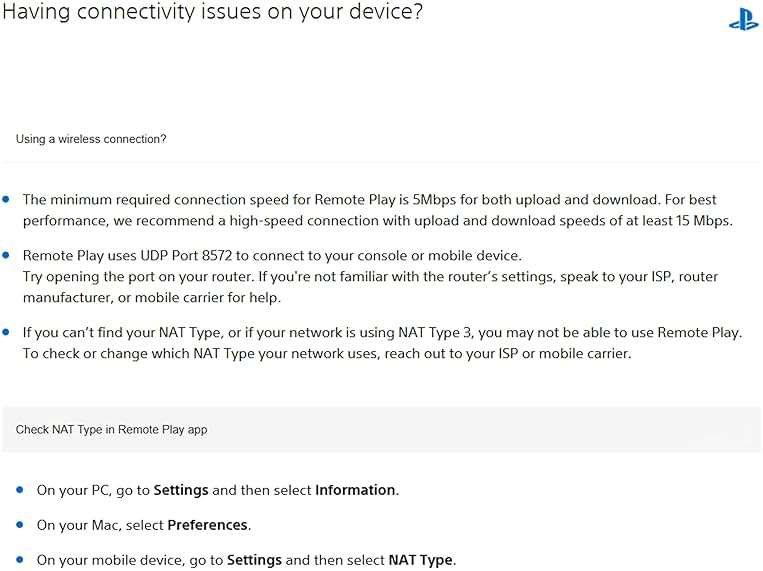
Task: Click the bullet beside "If you can't find your NAT Type"
Action: 7,332
